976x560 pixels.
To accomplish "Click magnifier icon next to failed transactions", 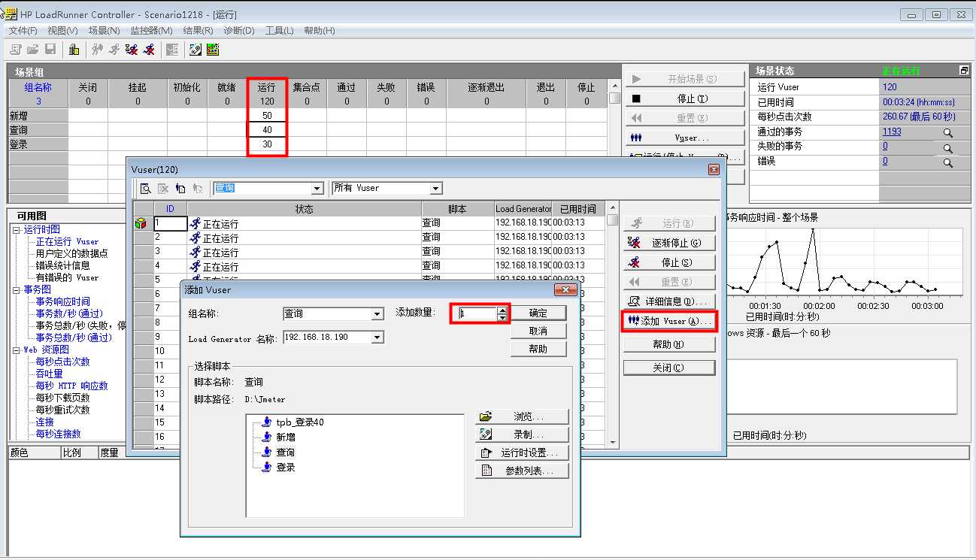I will tap(947, 147).
